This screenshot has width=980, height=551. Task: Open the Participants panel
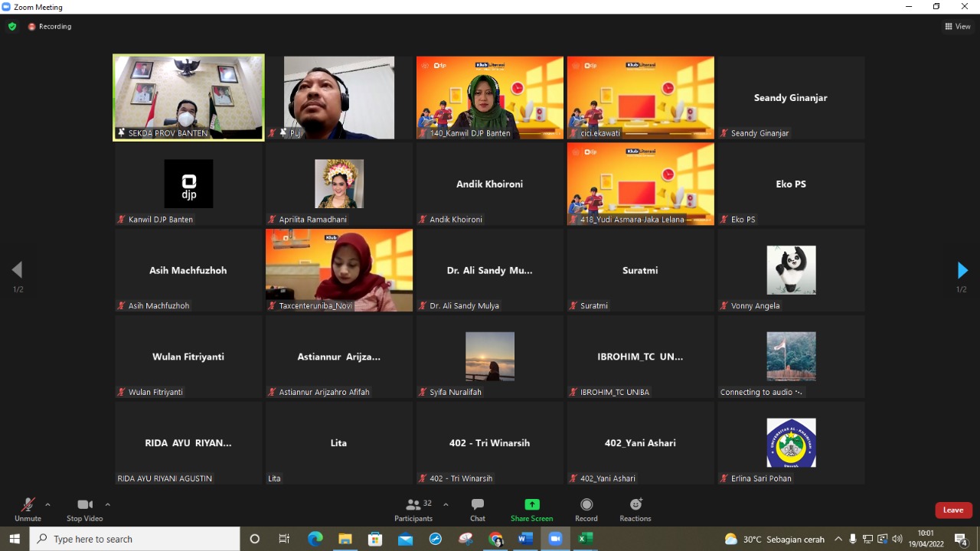click(x=413, y=508)
